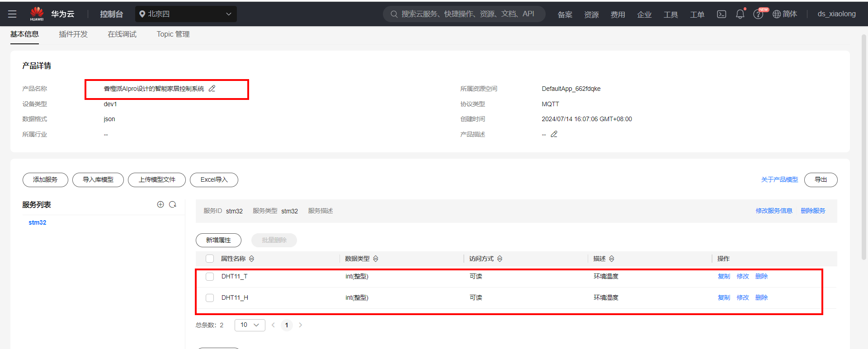868x349 pixels.
Task: Switch to the Topic 管理 tab
Action: coord(173,34)
